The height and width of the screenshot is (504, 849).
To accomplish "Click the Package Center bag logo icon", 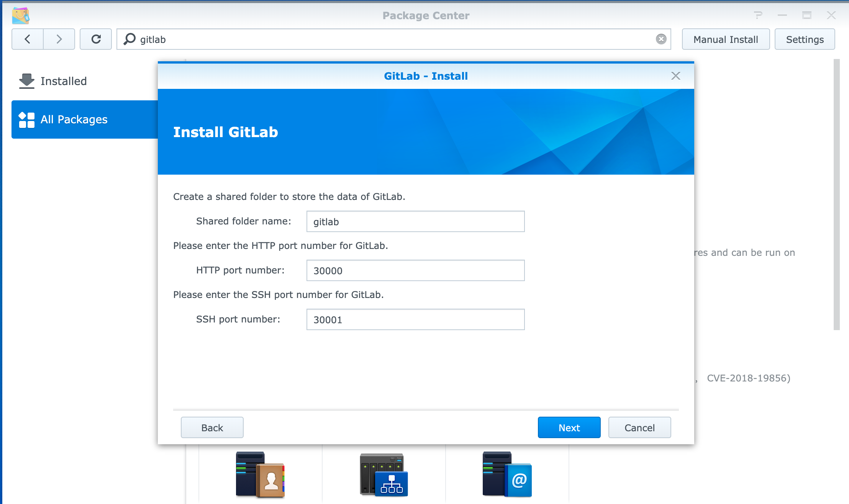I will [21, 15].
